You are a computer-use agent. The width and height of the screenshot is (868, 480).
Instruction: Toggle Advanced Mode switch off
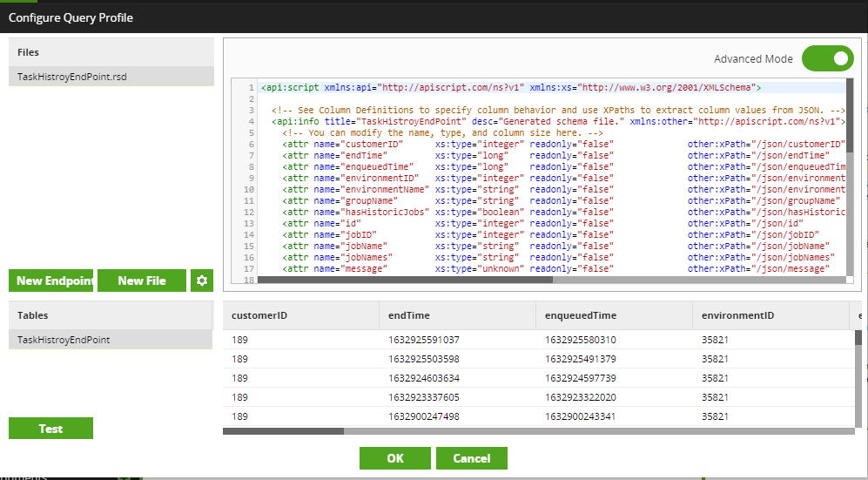point(828,58)
